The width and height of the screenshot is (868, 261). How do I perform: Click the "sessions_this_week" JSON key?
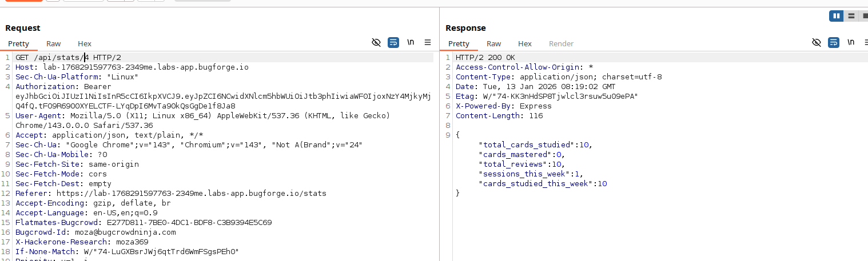click(x=524, y=174)
